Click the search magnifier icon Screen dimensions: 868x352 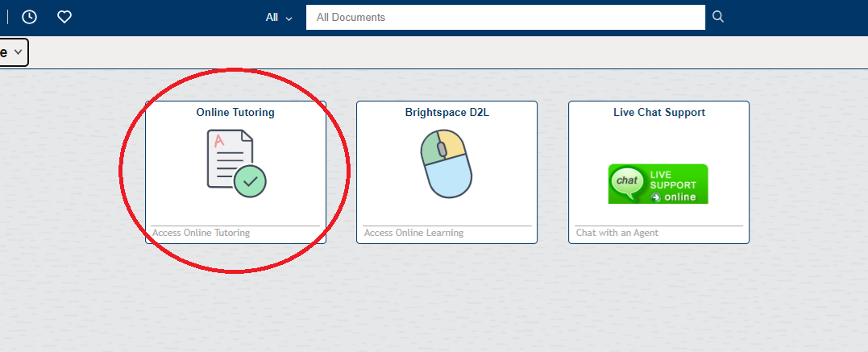click(718, 17)
